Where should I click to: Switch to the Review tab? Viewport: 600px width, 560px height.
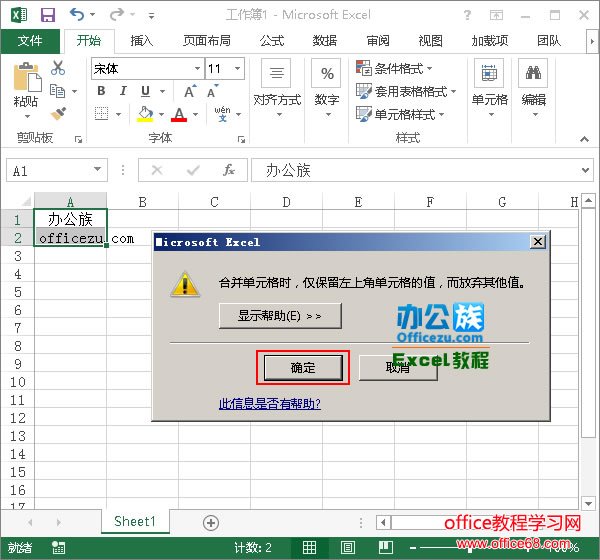[378, 41]
